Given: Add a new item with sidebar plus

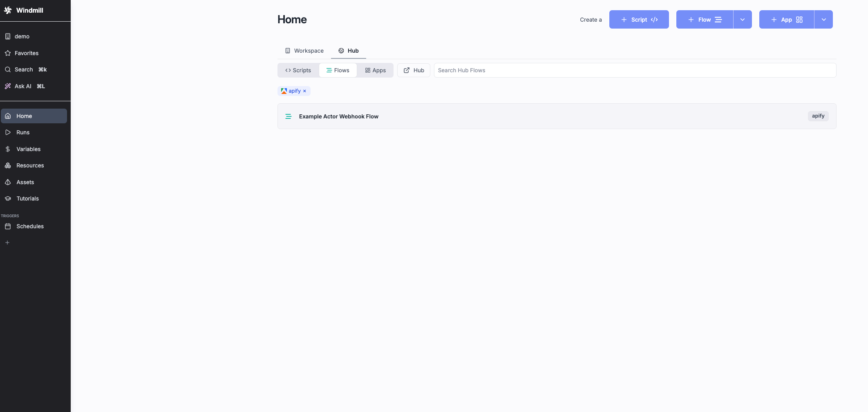Looking at the screenshot, I should (7, 242).
